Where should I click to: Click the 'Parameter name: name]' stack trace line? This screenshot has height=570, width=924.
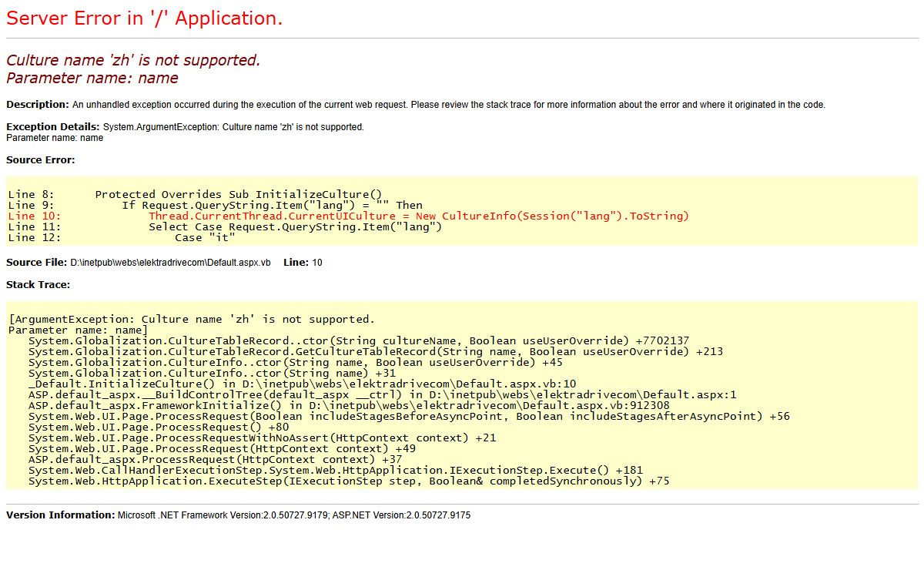79,330
